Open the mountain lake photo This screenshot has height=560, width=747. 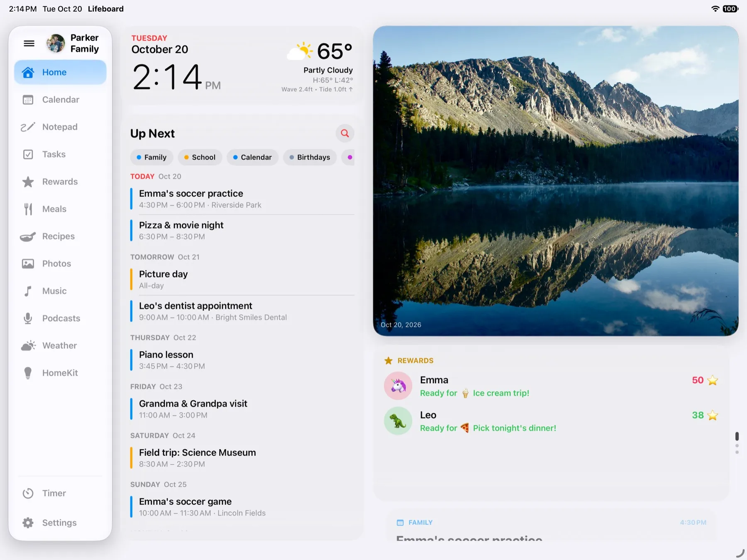click(x=556, y=181)
